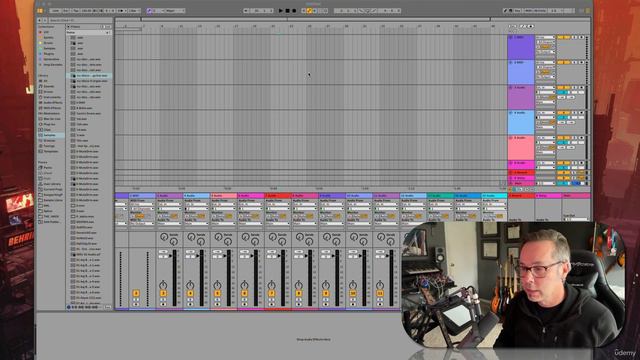Fold the 5 Audio arrangement track
Screen dimensions: 640x360
[x=511, y=138]
